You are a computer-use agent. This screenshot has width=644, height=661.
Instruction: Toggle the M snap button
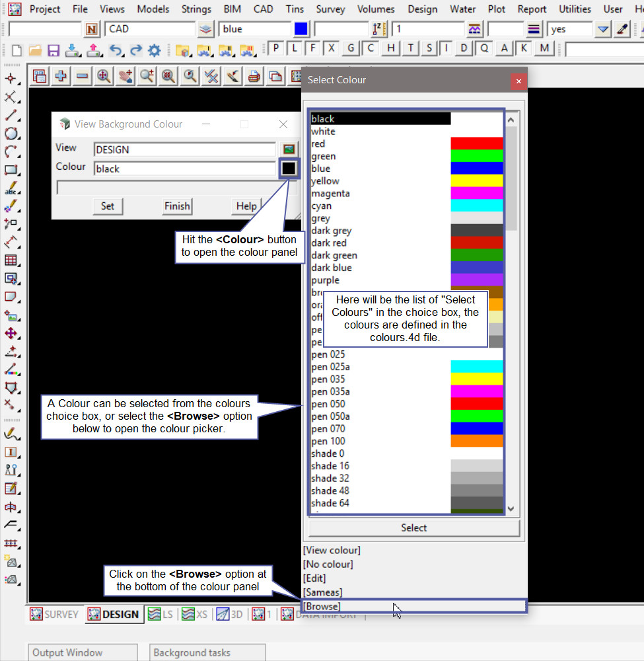(x=544, y=48)
